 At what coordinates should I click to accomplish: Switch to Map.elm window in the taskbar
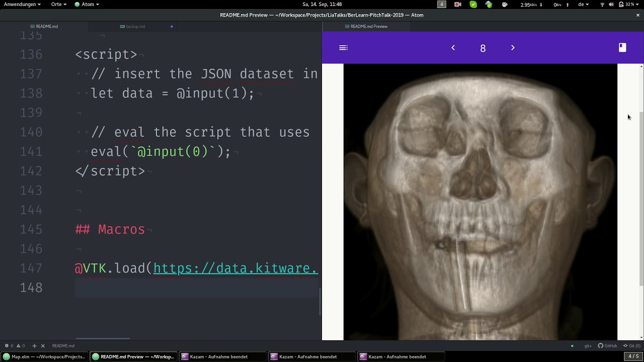[44, 356]
